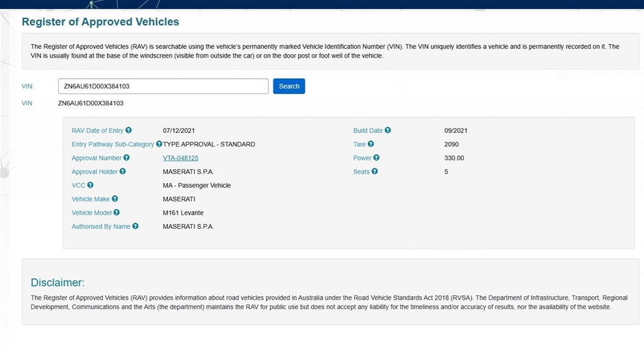Show help for Approval Holder field

tap(123, 171)
